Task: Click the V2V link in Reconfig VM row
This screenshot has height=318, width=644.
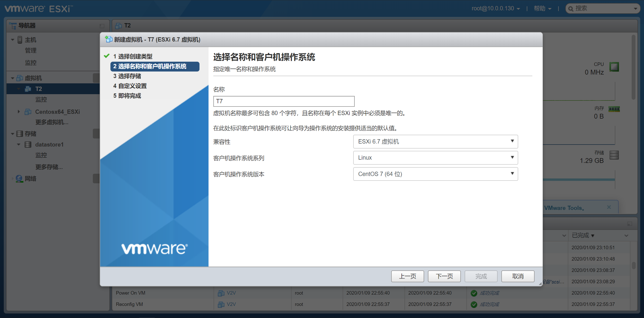Action: pos(231,304)
